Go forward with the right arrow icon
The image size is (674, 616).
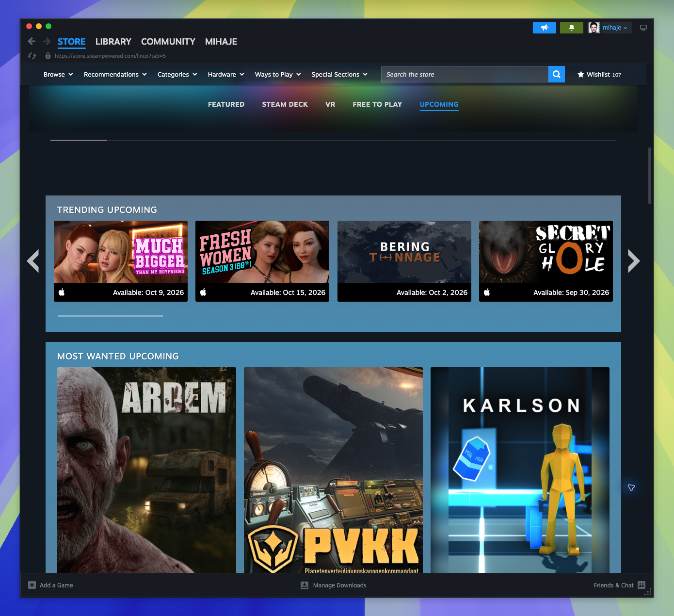(47, 41)
